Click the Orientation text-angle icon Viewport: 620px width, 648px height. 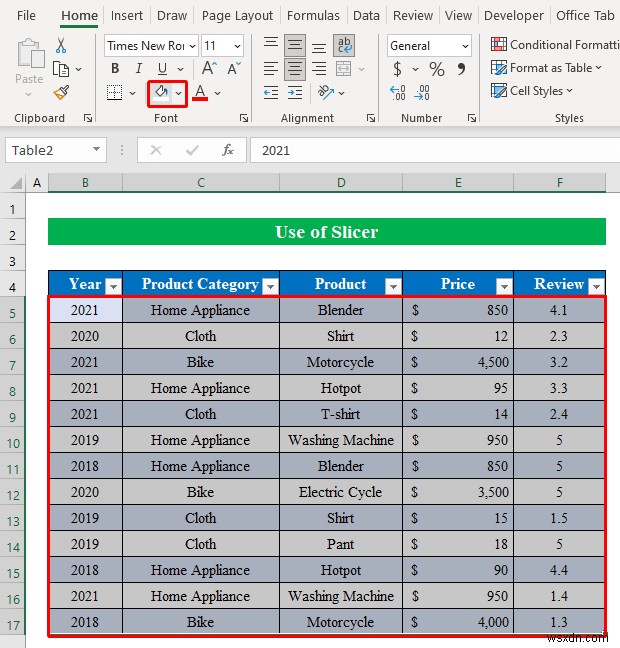pos(326,93)
